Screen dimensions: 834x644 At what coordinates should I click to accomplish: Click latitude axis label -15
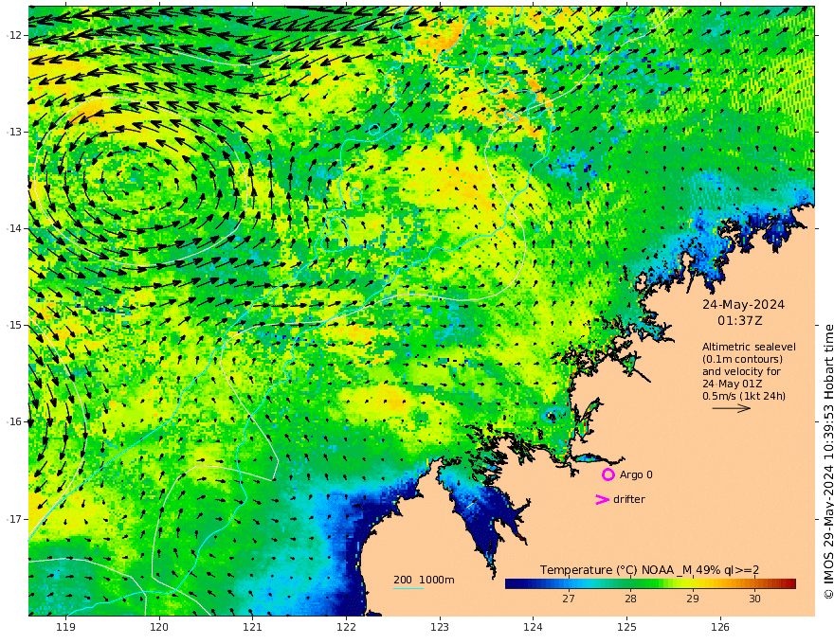[x=15, y=325]
